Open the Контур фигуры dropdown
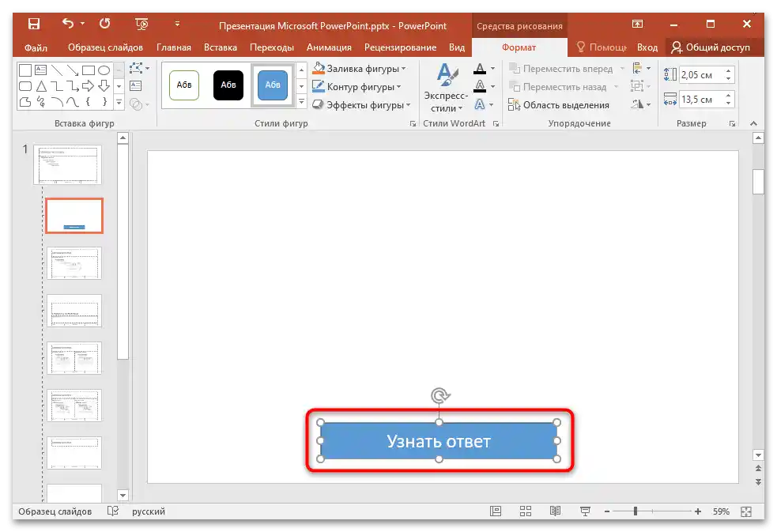 tap(356, 87)
